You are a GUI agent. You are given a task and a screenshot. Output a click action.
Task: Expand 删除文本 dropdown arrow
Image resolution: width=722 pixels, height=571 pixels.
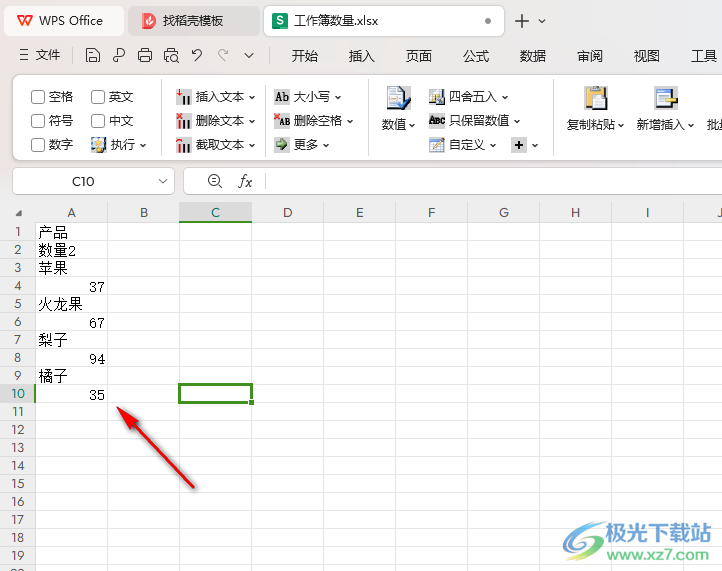pyautogui.click(x=252, y=121)
